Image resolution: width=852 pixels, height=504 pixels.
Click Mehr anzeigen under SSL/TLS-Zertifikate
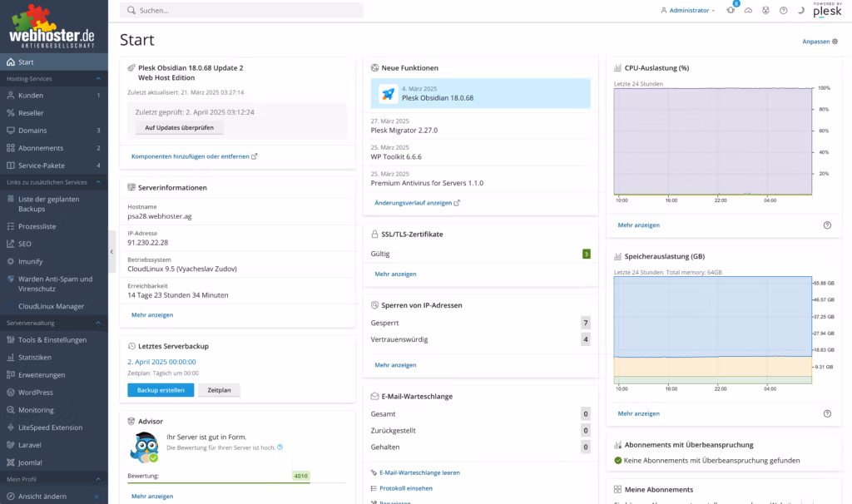[x=395, y=274]
